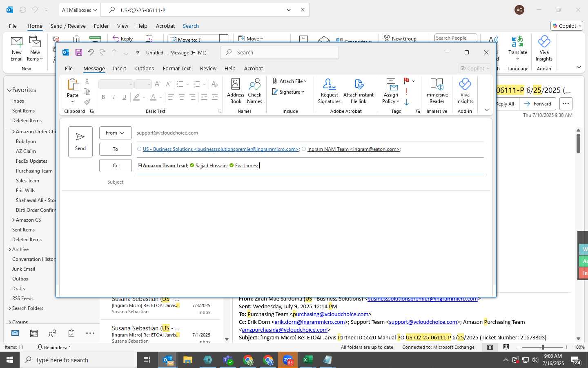The image size is (588, 368).
Task: Toggle bulleted list
Action: (180, 84)
